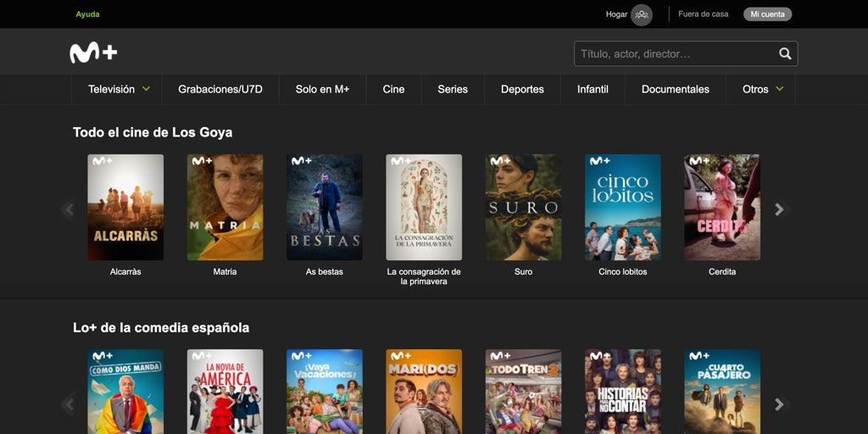Go to Solo en M+ section
This screenshot has height=434, width=868.
(322, 89)
